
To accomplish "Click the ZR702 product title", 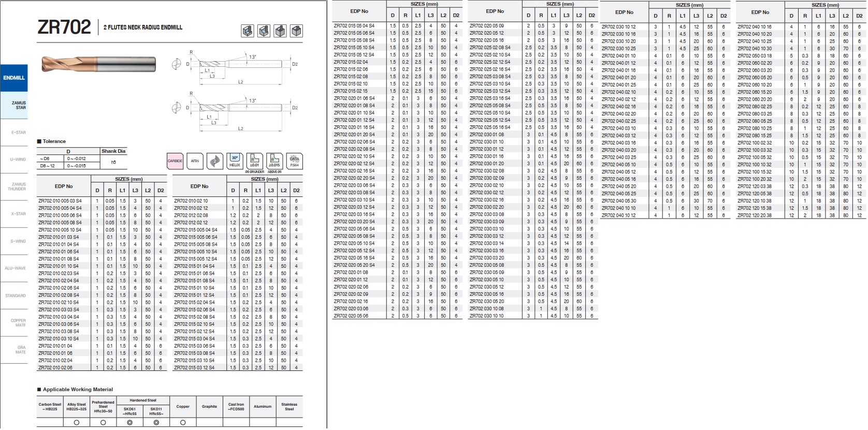I will click(64, 27).
